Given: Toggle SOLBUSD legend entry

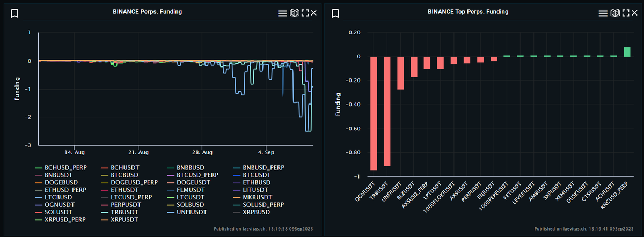Looking at the screenshot, I should click(x=185, y=205).
